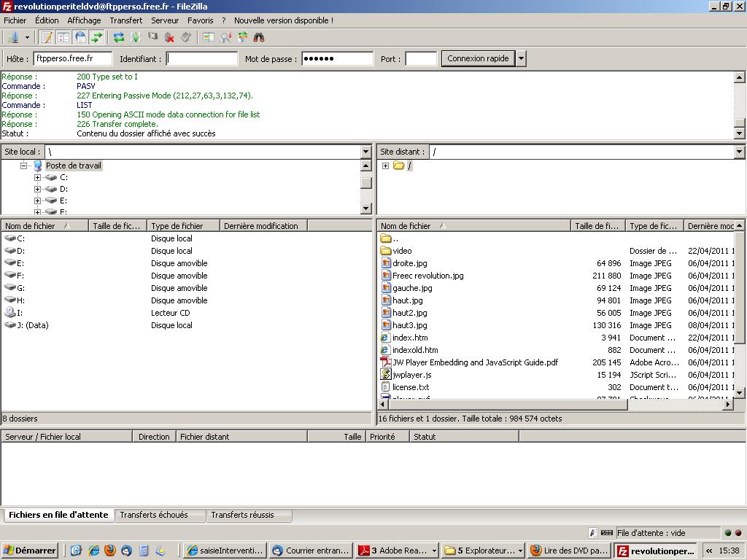Open the Serveur menu
747x560 pixels.
[165, 20]
